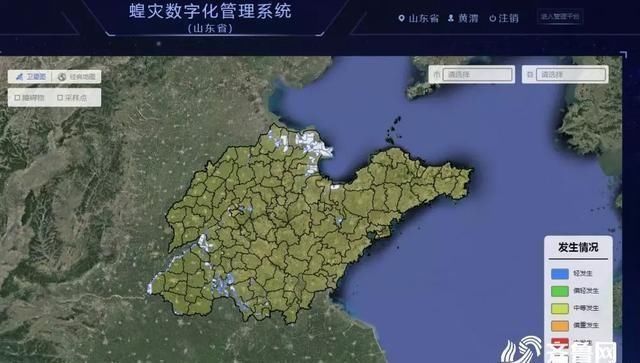Viewport: 640px width, 363px height.
Task: Click the 轻发生 legend label
Action: [582, 274]
